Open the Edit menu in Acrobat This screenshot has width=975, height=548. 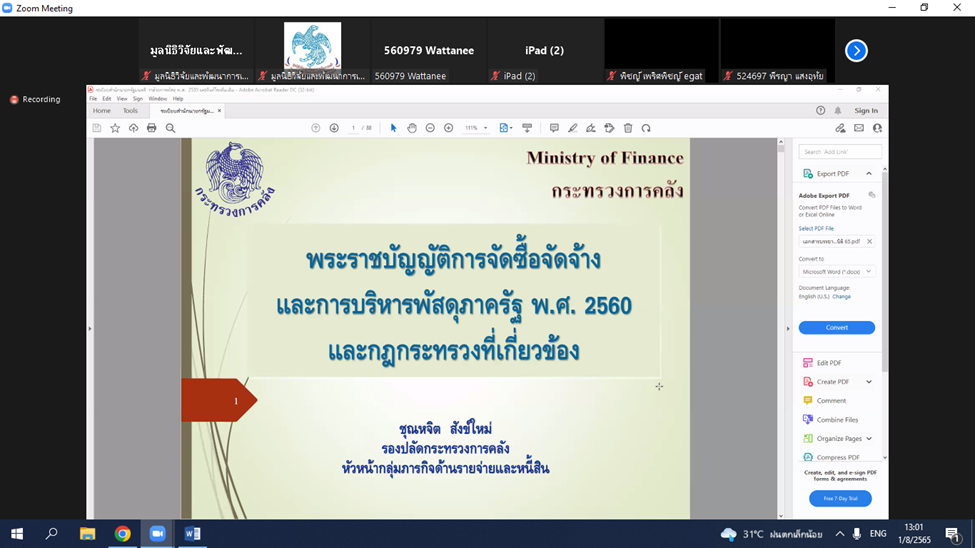tap(106, 98)
